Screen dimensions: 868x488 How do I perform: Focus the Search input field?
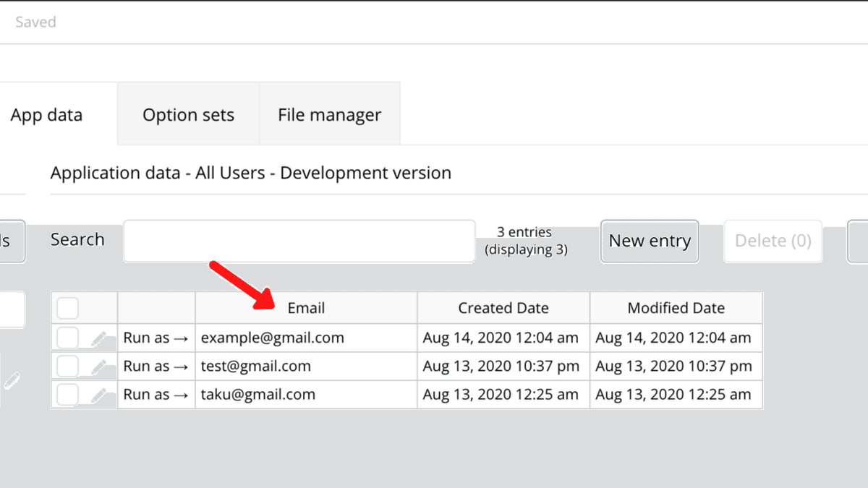(x=299, y=241)
